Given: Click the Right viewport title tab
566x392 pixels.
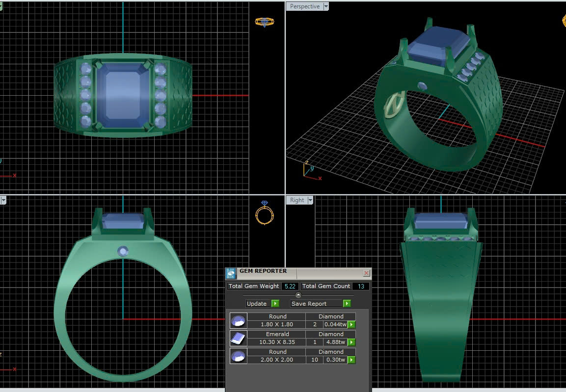Looking at the screenshot, I should (297, 200).
